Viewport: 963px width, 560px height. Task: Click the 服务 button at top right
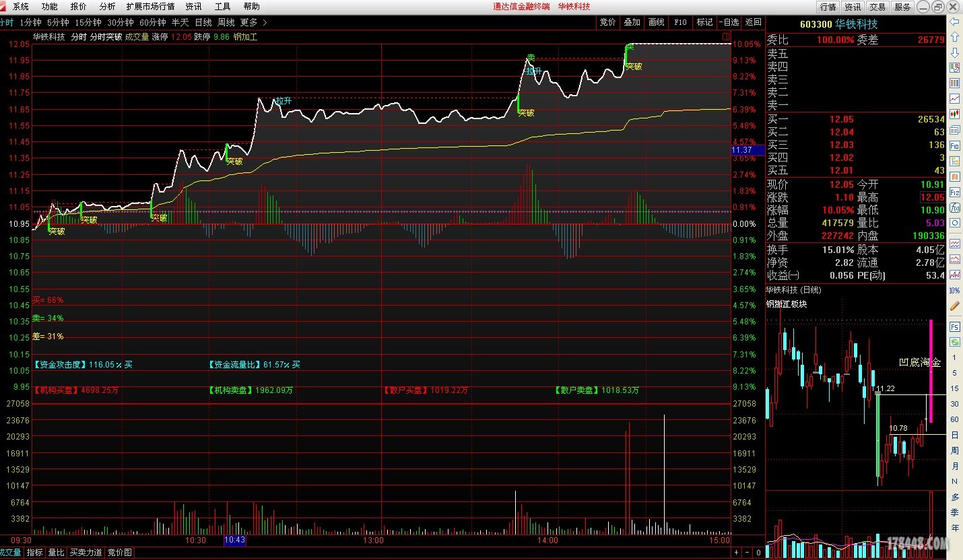(x=902, y=7)
